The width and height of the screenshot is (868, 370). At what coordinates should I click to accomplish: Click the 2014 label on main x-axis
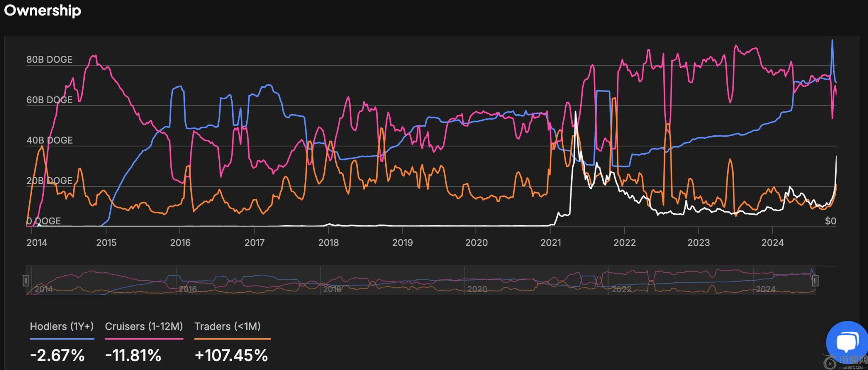37,243
